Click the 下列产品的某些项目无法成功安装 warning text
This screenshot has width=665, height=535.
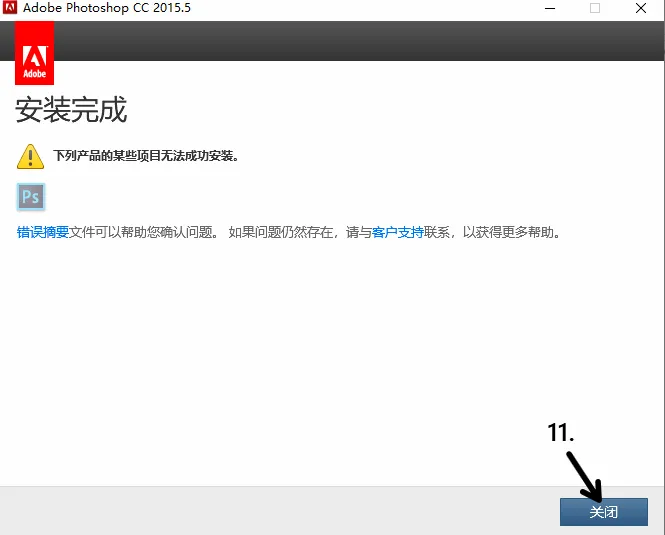(146, 156)
